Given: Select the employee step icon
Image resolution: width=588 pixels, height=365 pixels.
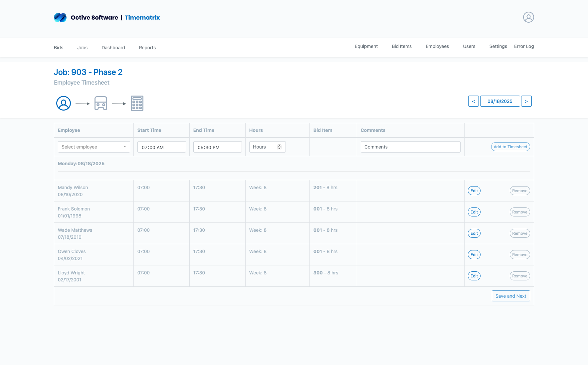Looking at the screenshot, I should (64, 103).
